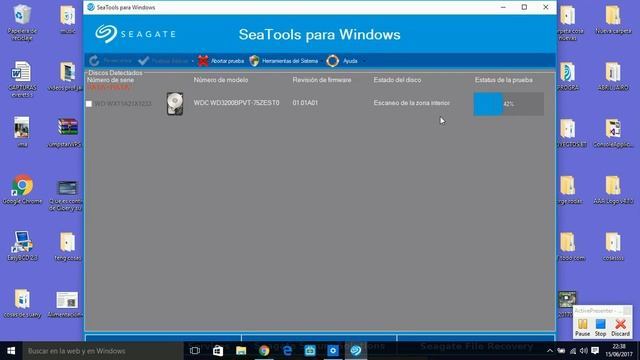Click model number WDC WD3200BPVT-75ZEST0
Viewport: 640px width, 360px height.
point(236,103)
